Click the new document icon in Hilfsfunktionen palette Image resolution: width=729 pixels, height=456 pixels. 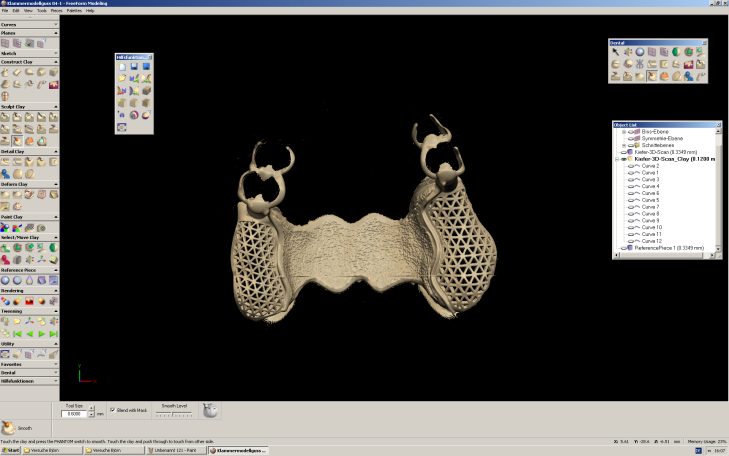point(121,66)
